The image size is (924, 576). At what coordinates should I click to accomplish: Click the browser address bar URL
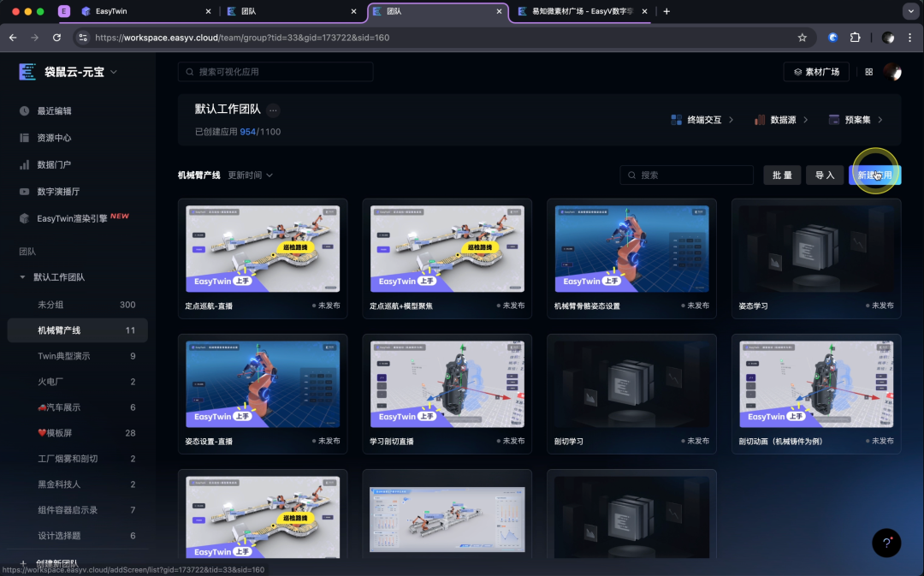[242, 38]
